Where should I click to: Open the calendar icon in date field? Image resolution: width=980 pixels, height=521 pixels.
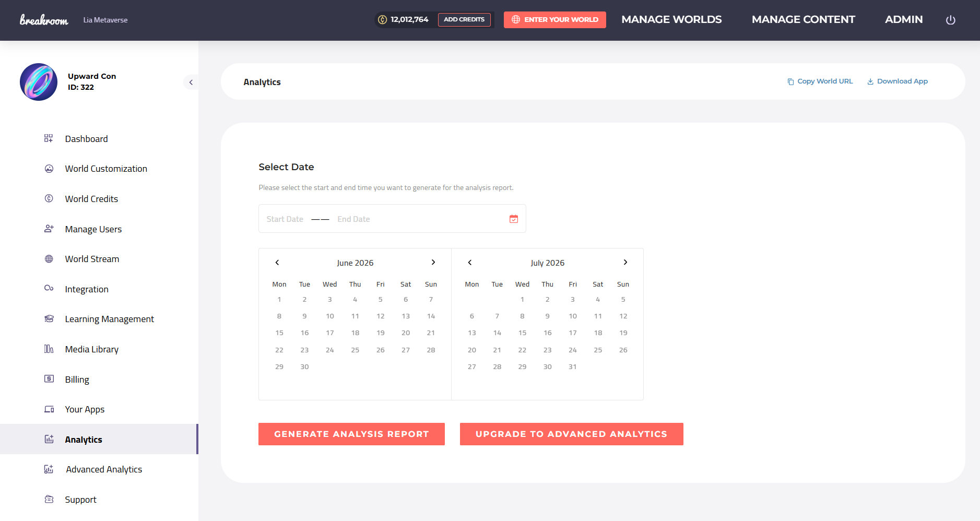pyautogui.click(x=514, y=219)
